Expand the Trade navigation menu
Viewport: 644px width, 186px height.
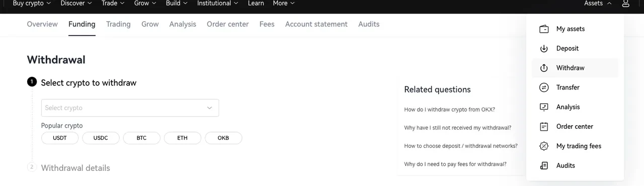113,4
